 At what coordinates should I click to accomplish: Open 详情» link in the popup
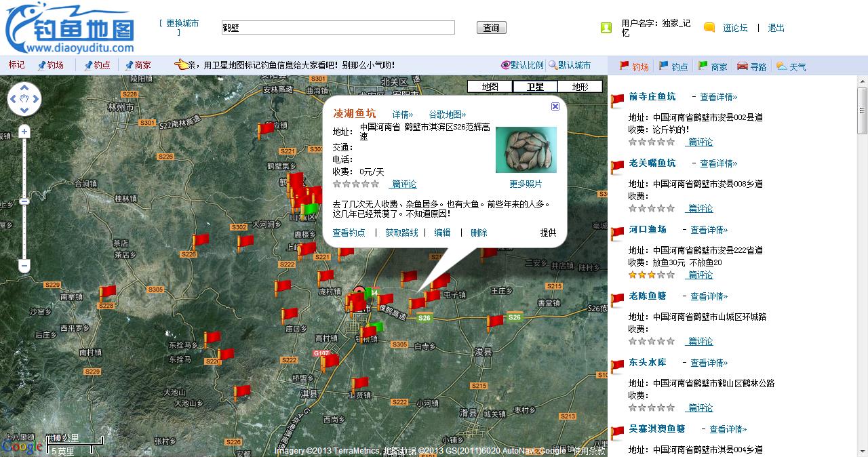[x=403, y=115]
